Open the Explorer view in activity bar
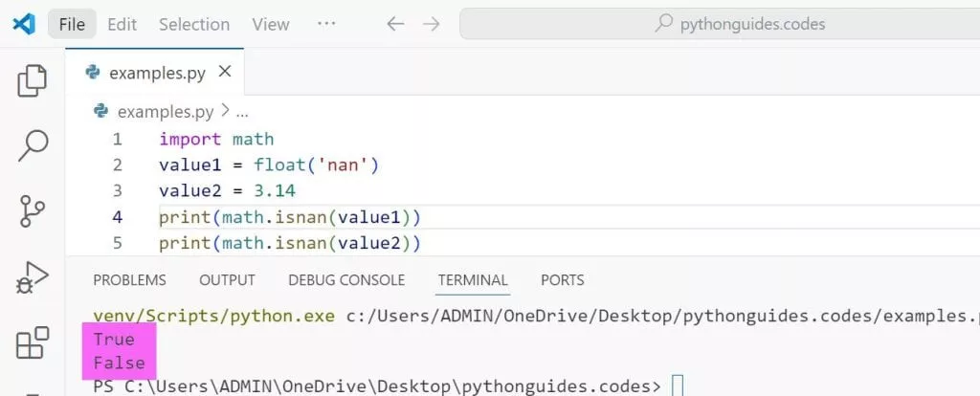This screenshot has width=980, height=396. pyautogui.click(x=33, y=82)
